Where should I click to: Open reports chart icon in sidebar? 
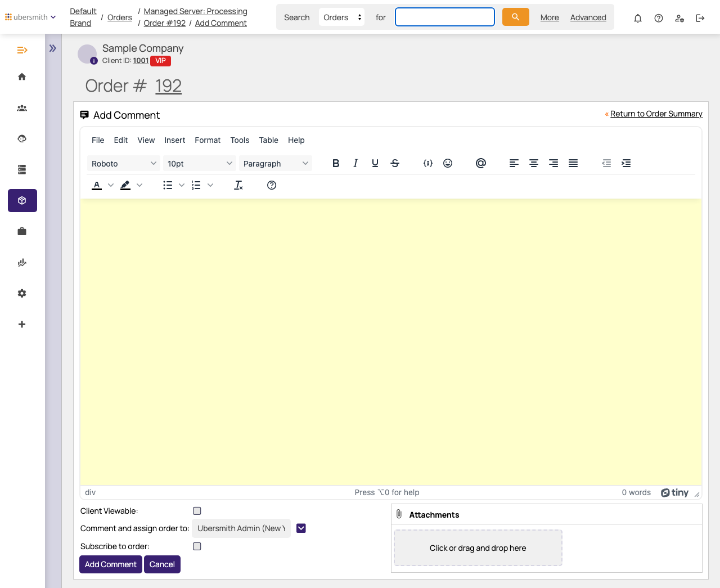22,262
